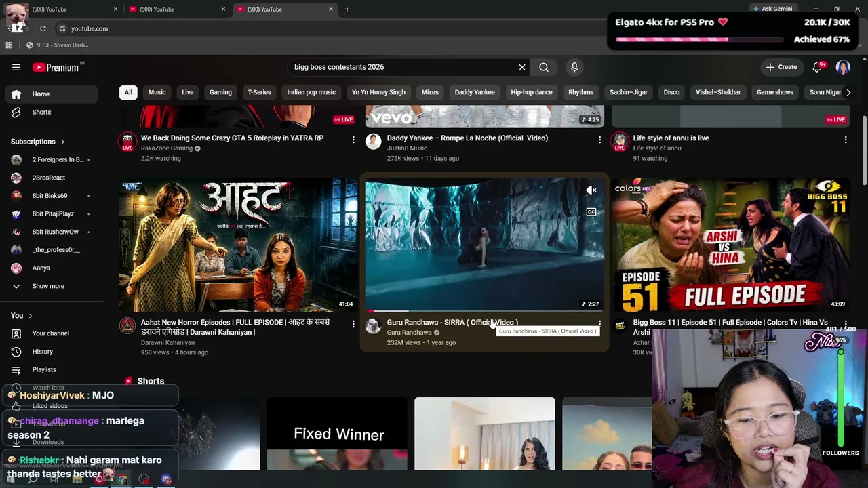Open options for the Aahat horror episode
This screenshot has width=868, height=488.
tap(353, 324)
